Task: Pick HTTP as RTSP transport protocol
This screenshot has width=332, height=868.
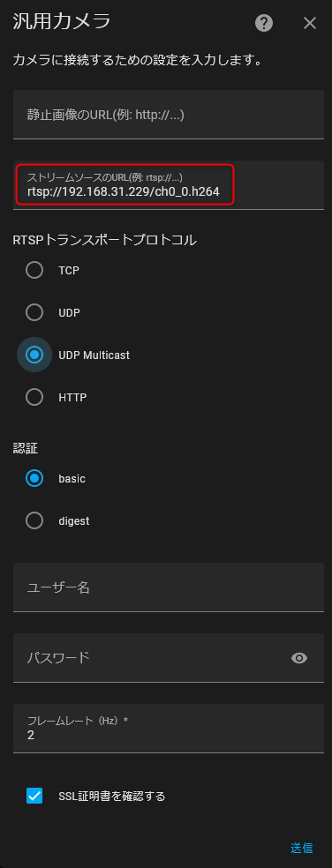Action: [34, 397]
